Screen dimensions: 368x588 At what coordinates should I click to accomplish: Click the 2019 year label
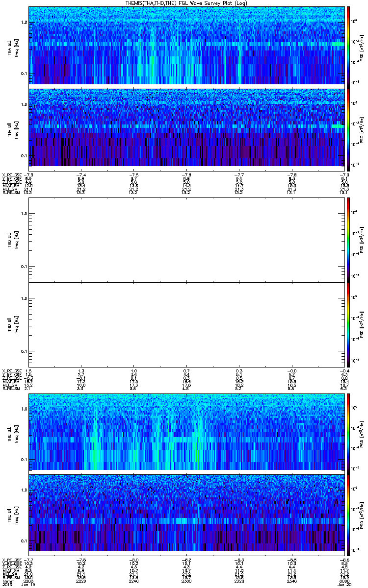7,584
